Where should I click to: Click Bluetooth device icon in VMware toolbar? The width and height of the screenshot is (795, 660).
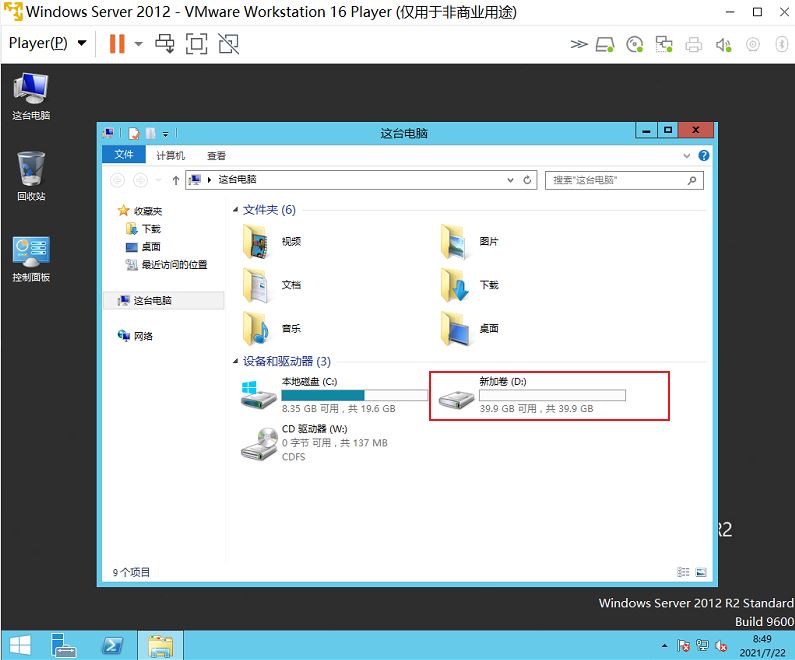pos(782,45)
